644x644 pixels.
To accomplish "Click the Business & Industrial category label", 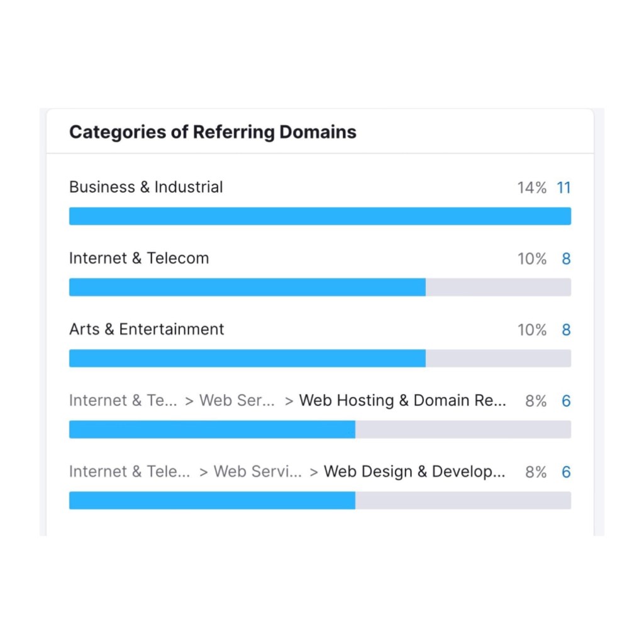I will 146,187.
